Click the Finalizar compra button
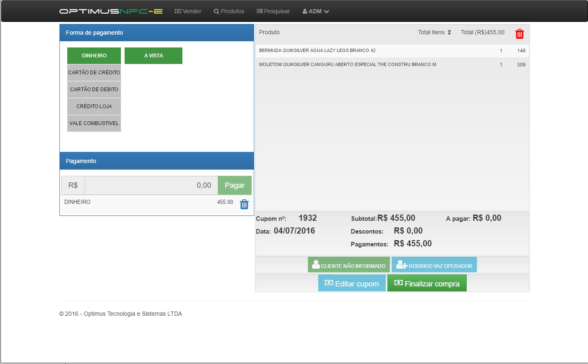 (427, 283)
